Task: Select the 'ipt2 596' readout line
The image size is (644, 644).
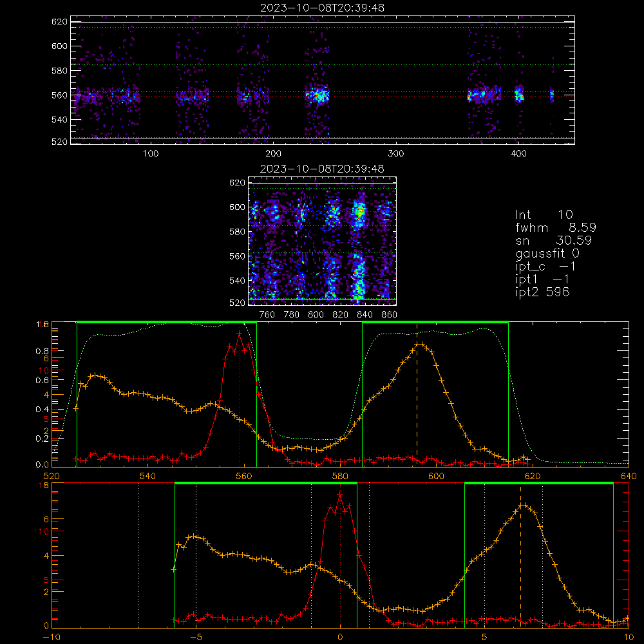Action: click(x=542, y=292)
